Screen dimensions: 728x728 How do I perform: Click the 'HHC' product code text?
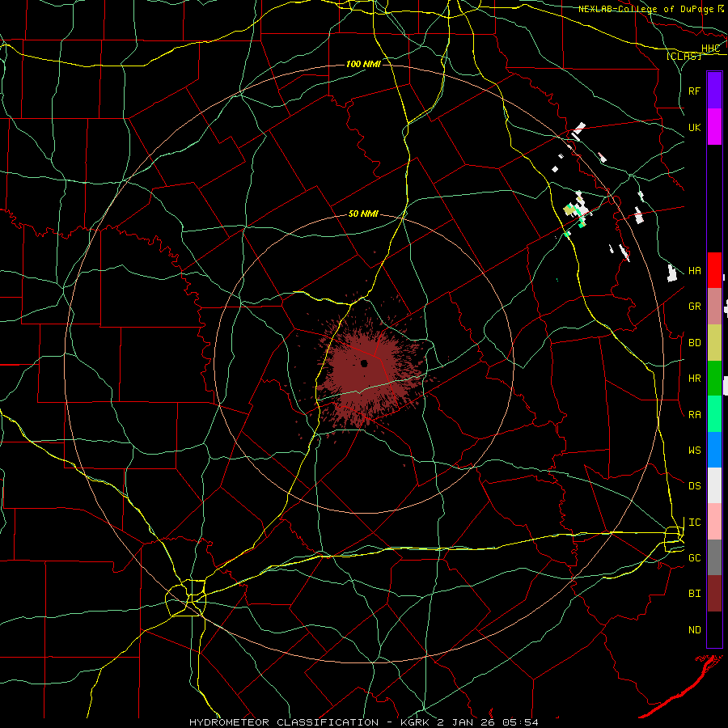(710, 49)
